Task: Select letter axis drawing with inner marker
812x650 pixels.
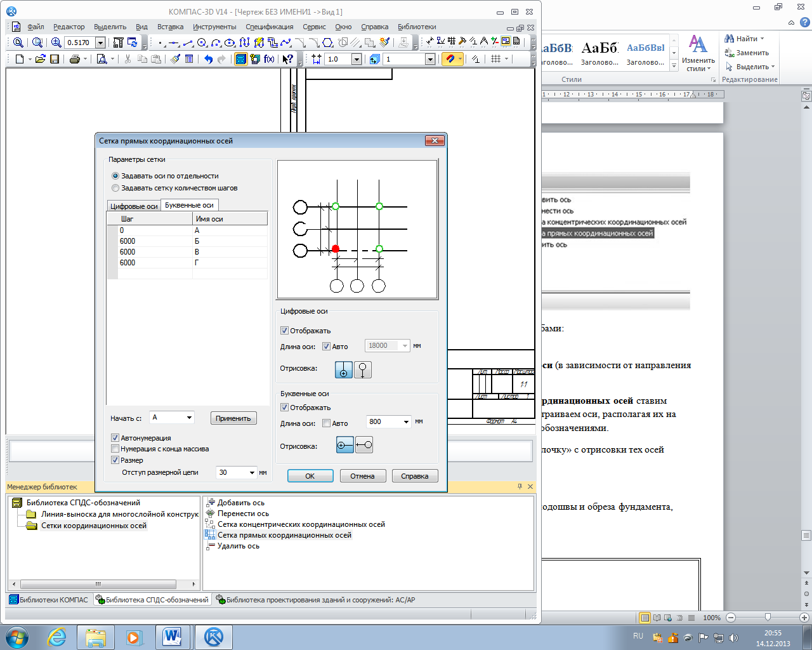Action: [x=345, y=446]
